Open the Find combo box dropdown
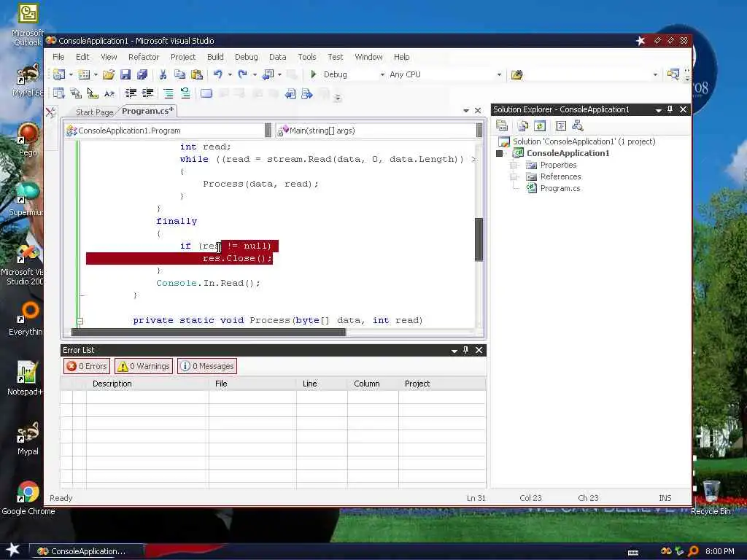Screen dimensions: 747x560 point(655,75)
